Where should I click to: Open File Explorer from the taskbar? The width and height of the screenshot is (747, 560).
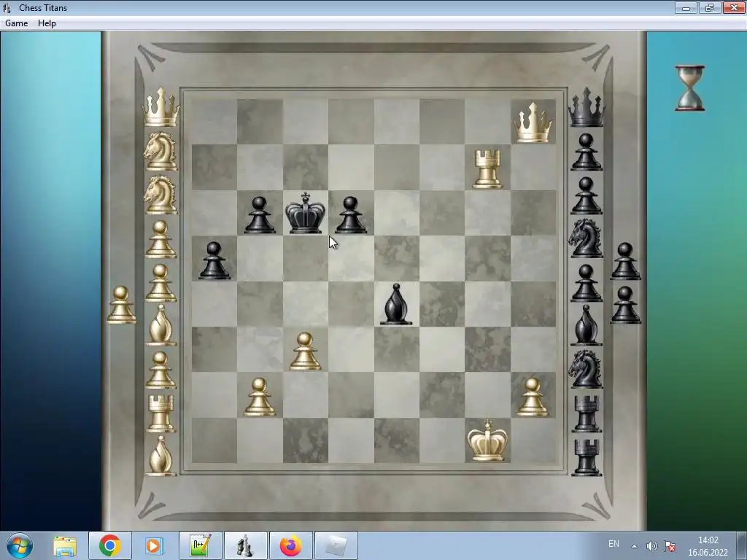click(65, 546)
